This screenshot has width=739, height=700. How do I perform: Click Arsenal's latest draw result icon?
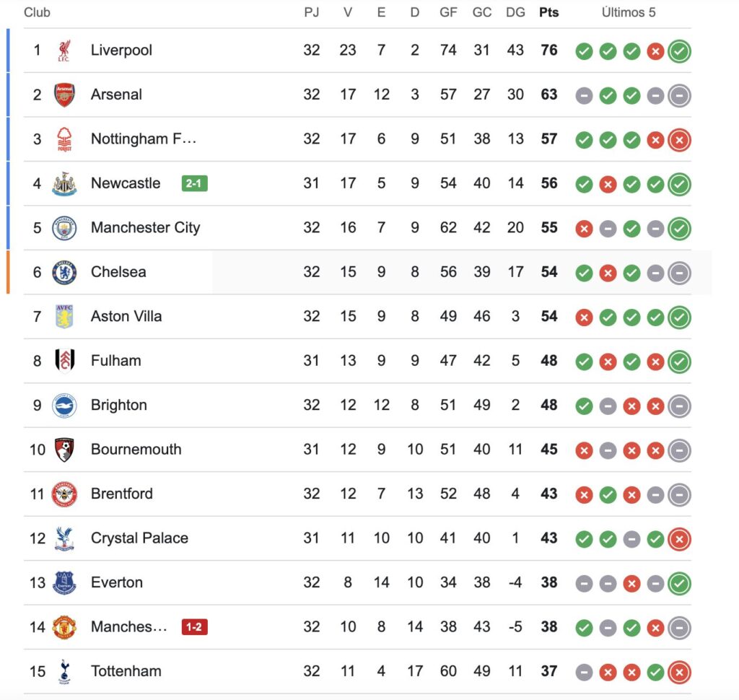click(x=679, y=96)
